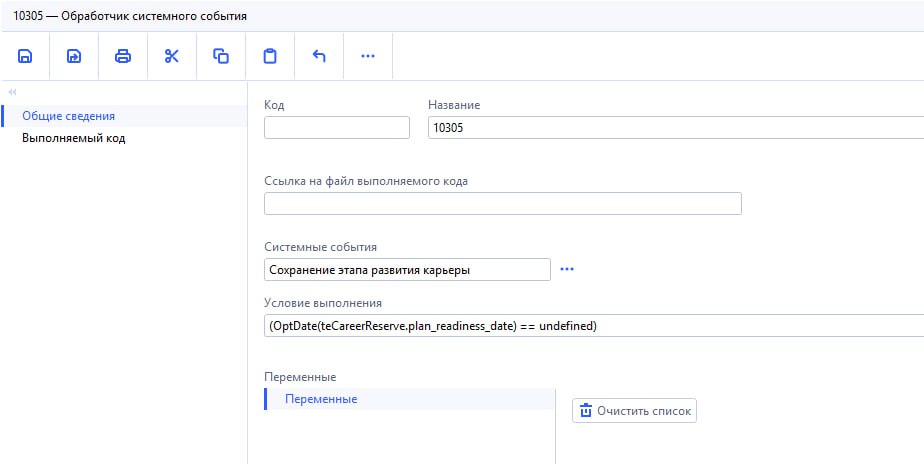924x464 pixels.
Task: Click the Код input field
Action: [337, 128]
